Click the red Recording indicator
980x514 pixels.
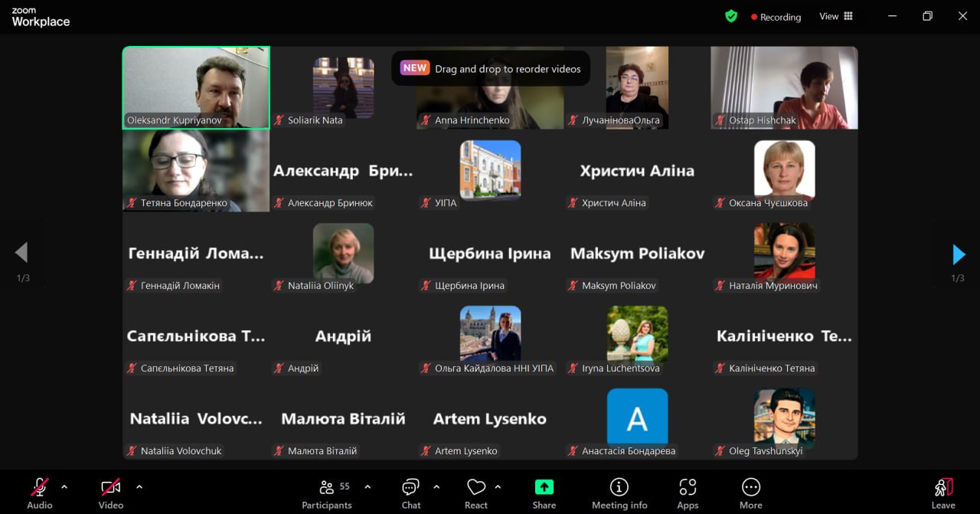tap(776, 17)
